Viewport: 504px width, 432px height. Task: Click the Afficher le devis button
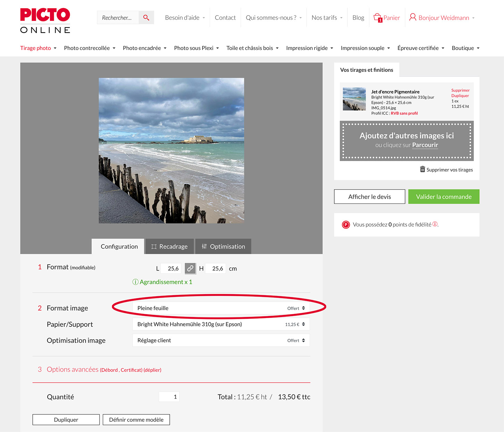click(x=369, y=197)
